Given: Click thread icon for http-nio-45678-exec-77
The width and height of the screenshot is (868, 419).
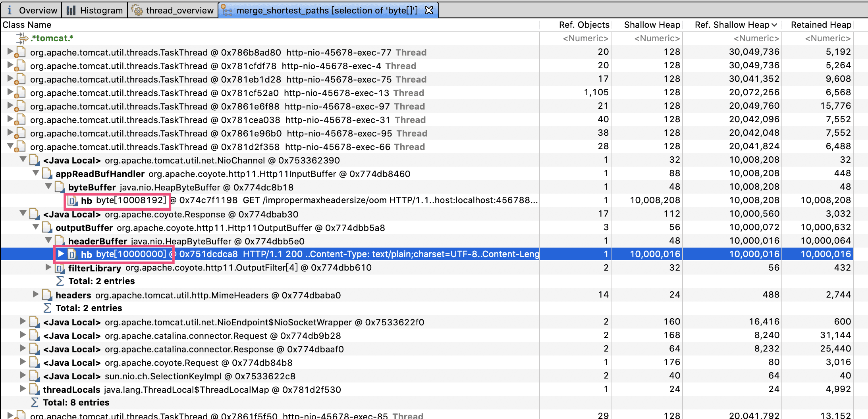Looking at the screenshot, I should point(20,52).
